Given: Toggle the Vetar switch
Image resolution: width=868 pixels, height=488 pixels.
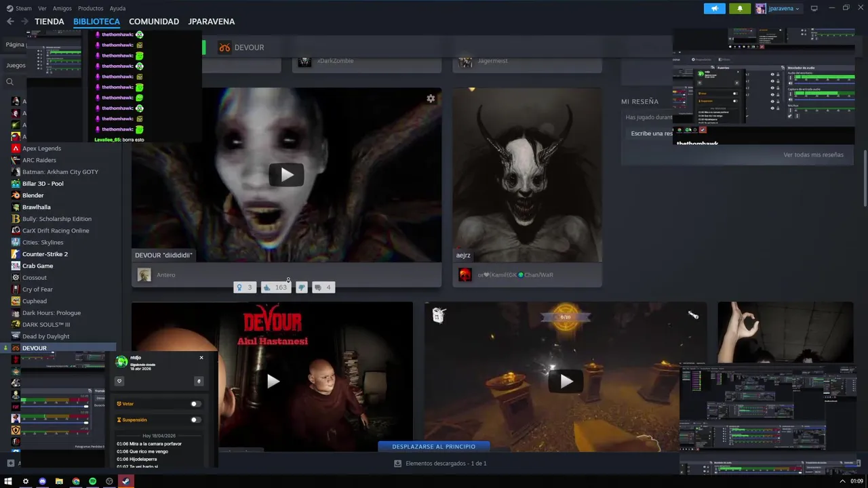Looking at the screenshot, I should click(195, 404).
